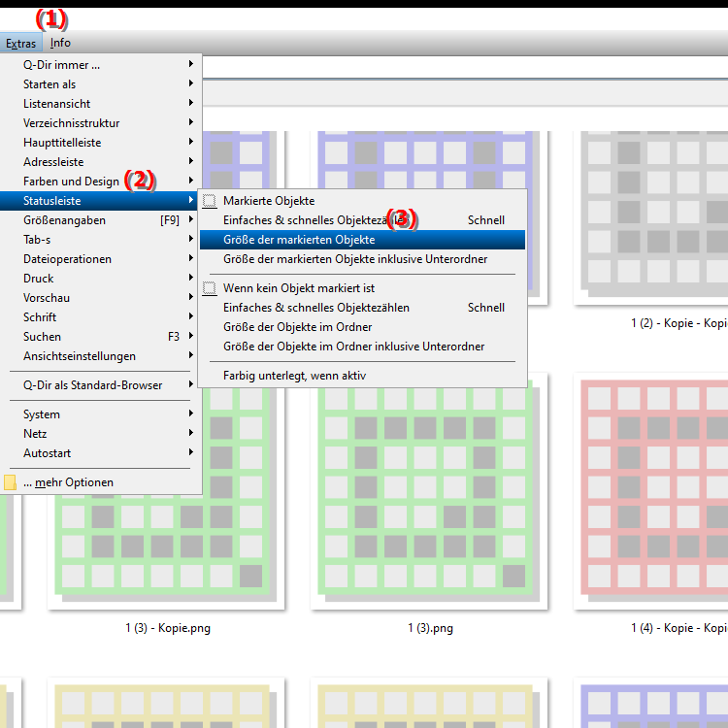The image size is (728, 728).
Task: Select 'Größe der markierten Objekte inklusive Unterordner'
Action: [x=363, y=259]
